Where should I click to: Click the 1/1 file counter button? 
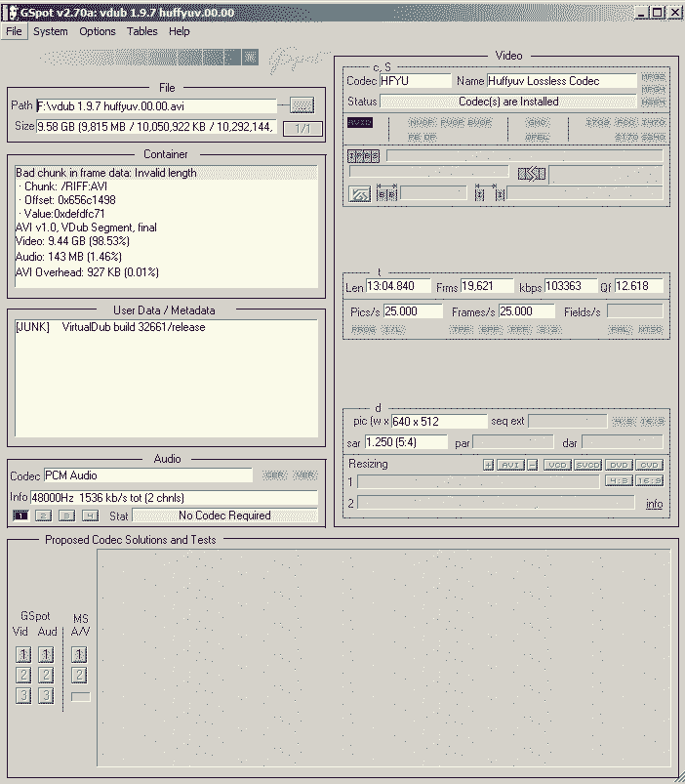[302, 129]
